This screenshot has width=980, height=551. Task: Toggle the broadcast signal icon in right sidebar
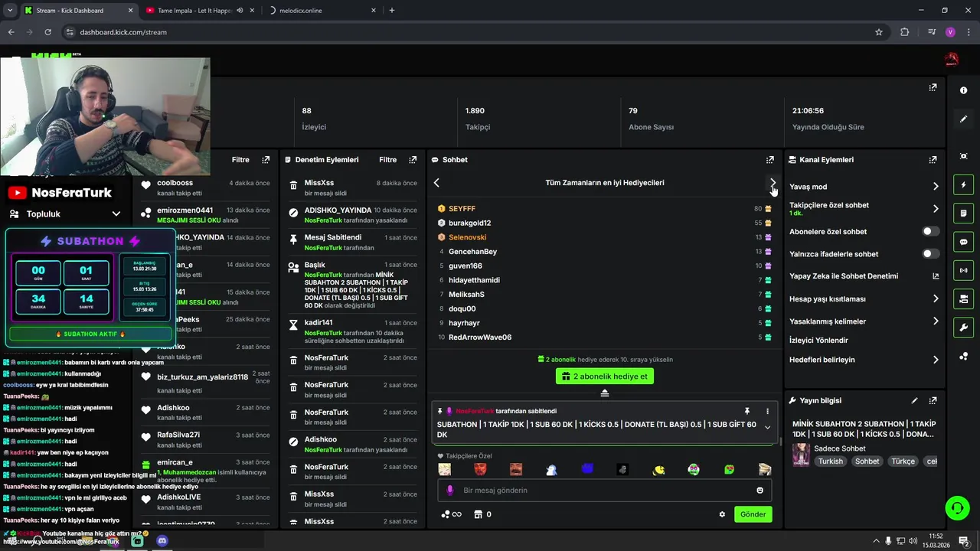(x=963, y=270)
